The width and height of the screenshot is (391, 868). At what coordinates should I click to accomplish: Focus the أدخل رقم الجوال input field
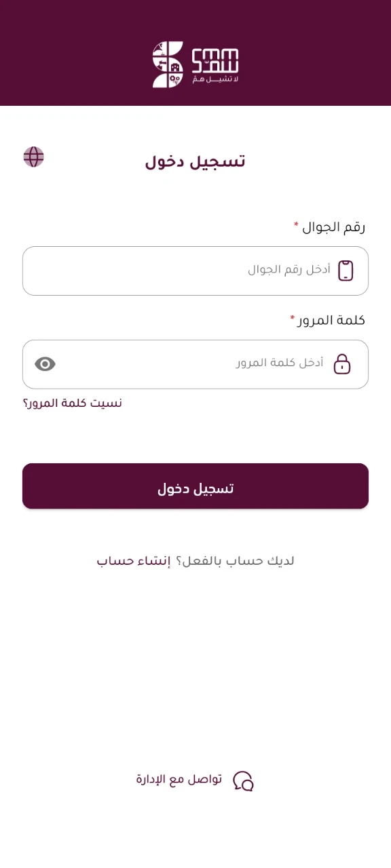pyautogui.click(x=195, y=271)
